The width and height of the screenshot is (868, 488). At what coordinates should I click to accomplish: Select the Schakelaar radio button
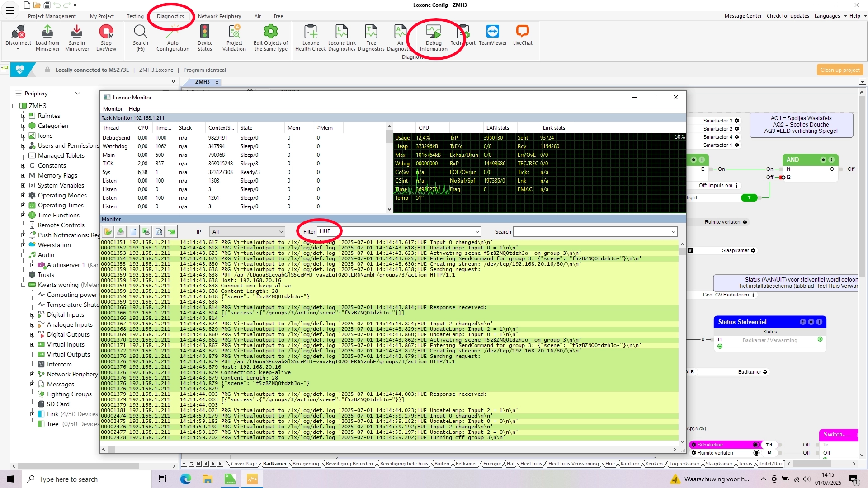pos(756,445)
